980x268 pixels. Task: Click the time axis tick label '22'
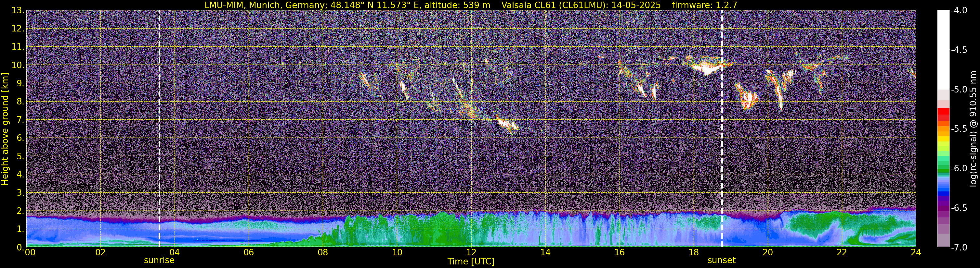[842, 252]
